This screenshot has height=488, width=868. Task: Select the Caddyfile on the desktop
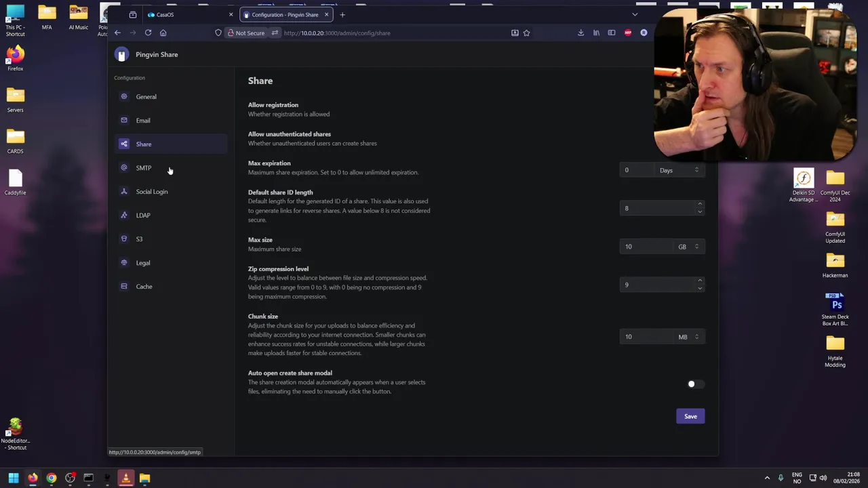[x=15, y=182]
